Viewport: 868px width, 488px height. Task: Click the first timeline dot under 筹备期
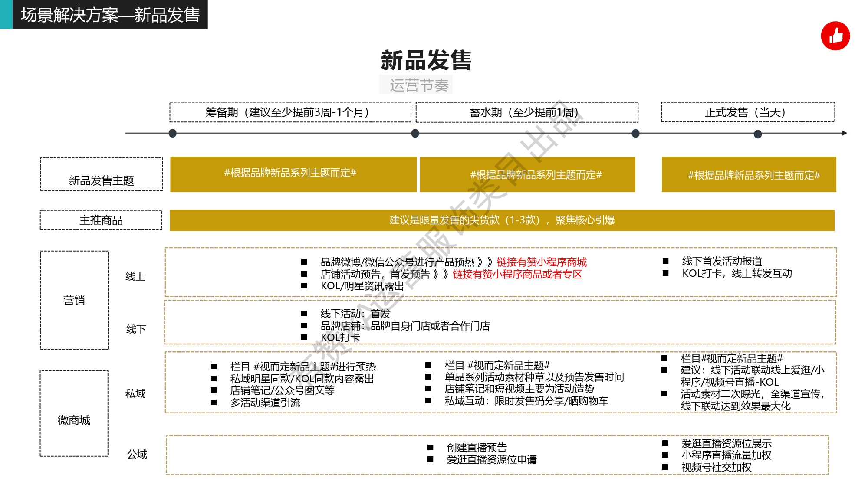[x=172, y=133]
